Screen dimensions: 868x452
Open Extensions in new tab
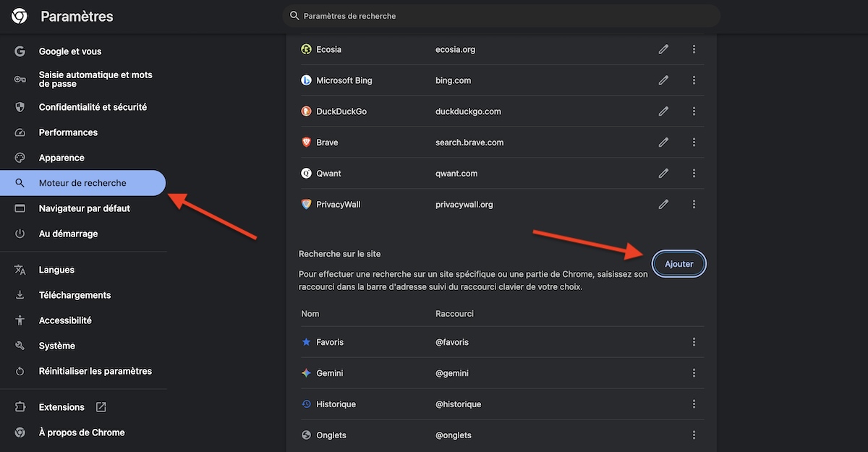(x=61, y=407)
